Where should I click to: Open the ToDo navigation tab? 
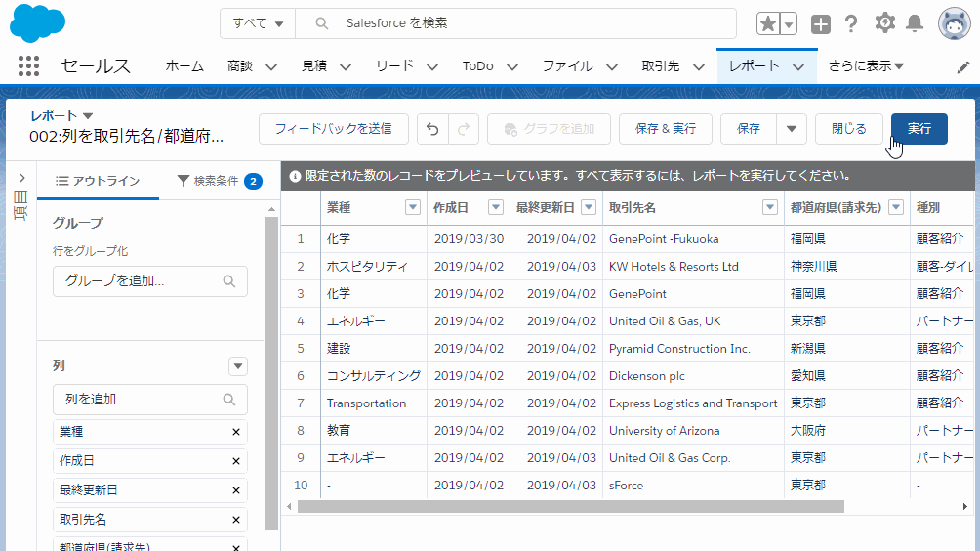click(x=477, y=66)
